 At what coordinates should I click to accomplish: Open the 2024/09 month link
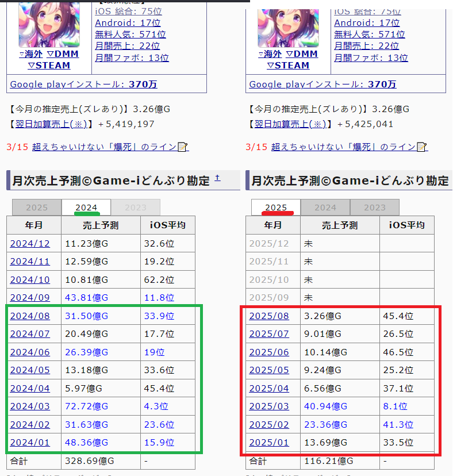pyautogui.click(x=30, y=298)
